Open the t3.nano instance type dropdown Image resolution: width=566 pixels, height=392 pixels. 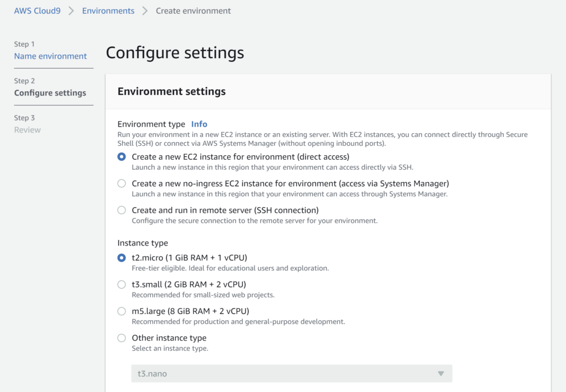291,374
